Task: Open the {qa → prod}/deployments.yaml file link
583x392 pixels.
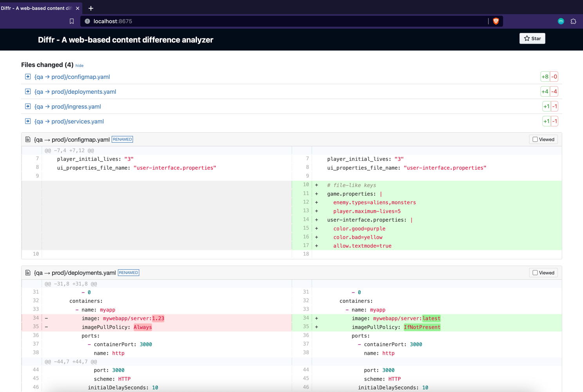Action: pos(75,92)
